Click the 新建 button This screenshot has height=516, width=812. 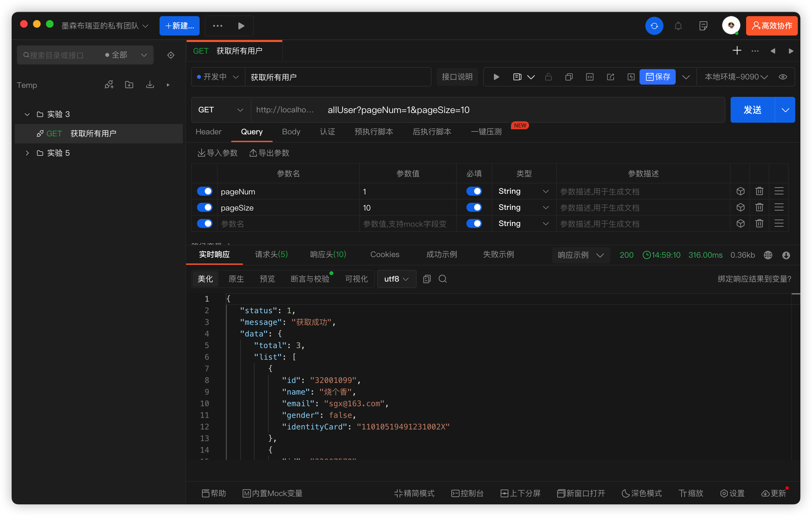click(179, 26)
